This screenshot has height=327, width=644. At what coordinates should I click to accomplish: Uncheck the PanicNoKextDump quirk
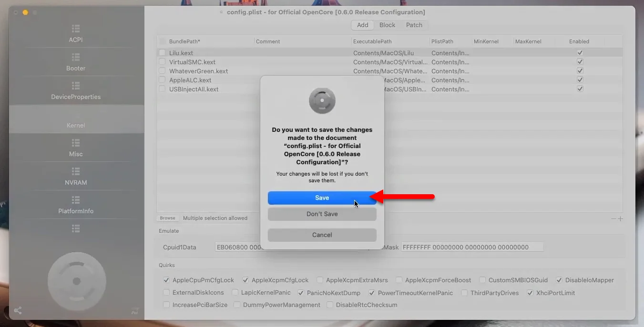pos(301,293)
